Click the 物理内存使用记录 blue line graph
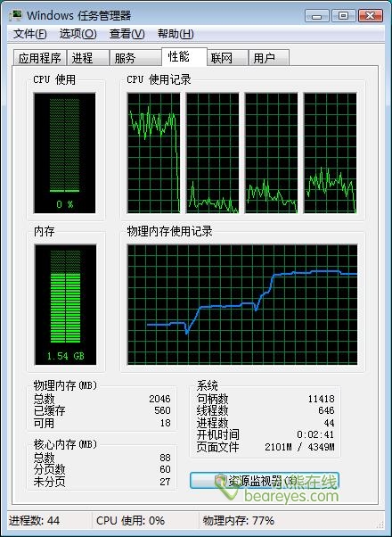The image size is (392, 537). point(242,304)
